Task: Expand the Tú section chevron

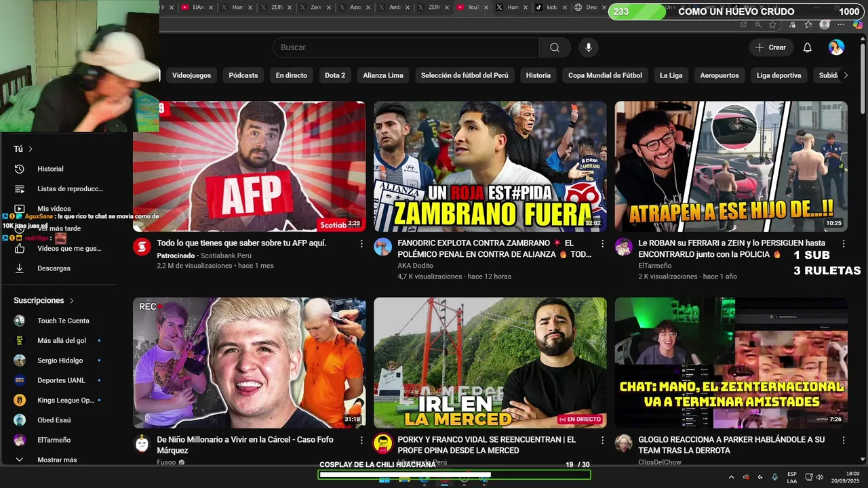Action: point(31,149)
